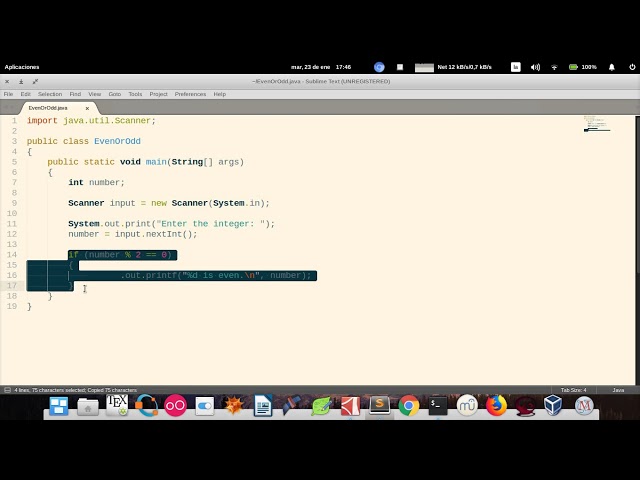
Task: Click the maximize arrows button in title bar
Action: (x=35, y=82)
